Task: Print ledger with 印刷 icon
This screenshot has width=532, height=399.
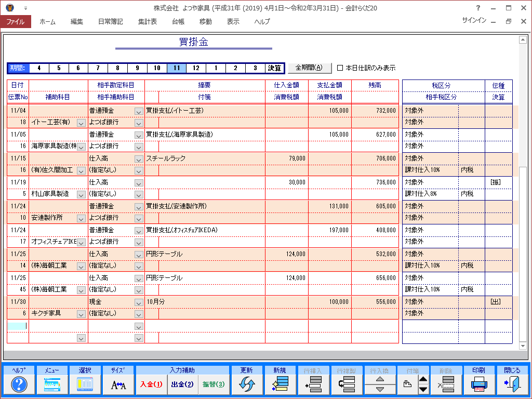Action: 479,384
